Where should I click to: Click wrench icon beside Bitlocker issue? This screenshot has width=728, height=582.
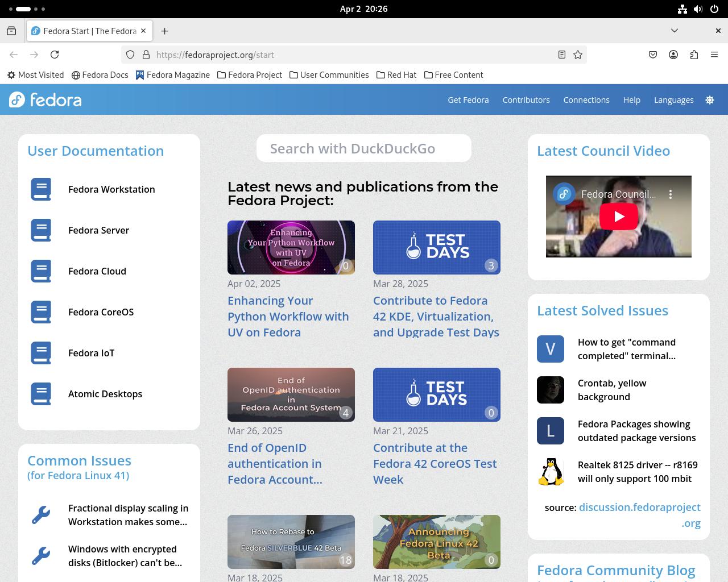(41, 556)
